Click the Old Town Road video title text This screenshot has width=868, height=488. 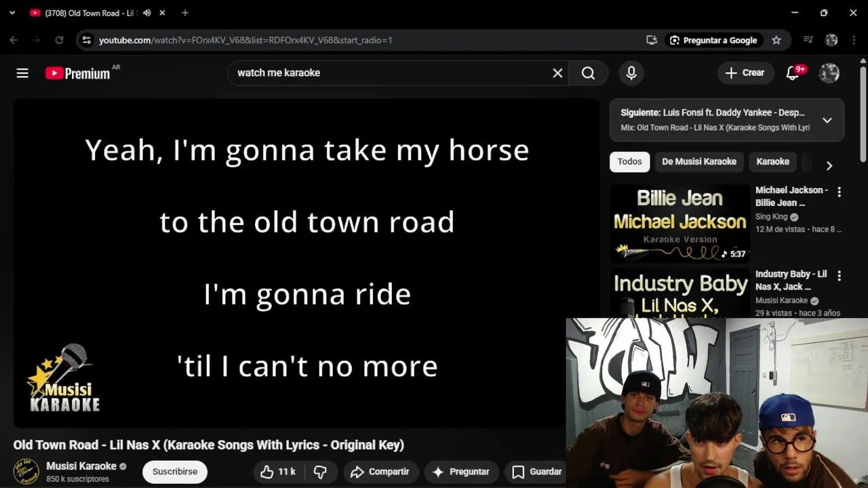click(x=209, y=445)
